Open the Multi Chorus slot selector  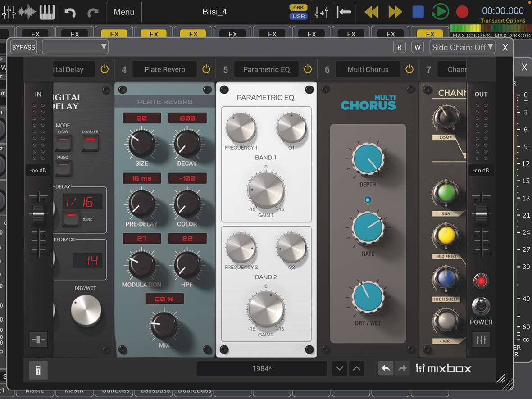368,69
